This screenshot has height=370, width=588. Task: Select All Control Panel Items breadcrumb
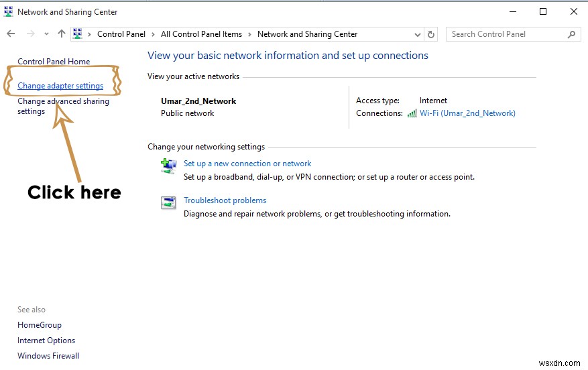click(x=201, y=34)
